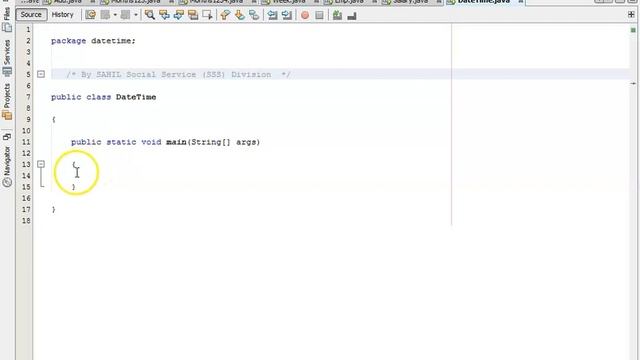Click the 'public static void main' line
The image size is (640, 360).
click(165, 142)
